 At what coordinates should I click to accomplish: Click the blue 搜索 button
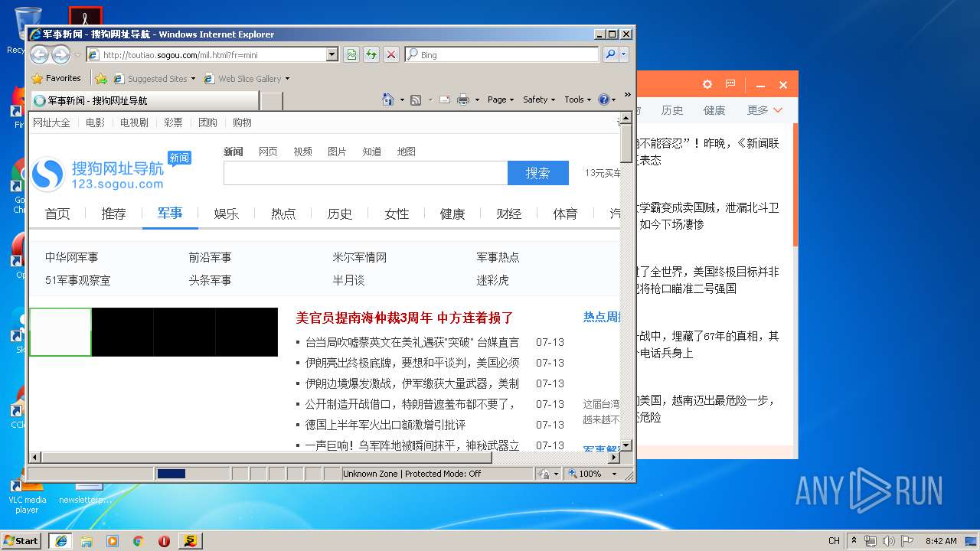point(537,173)
